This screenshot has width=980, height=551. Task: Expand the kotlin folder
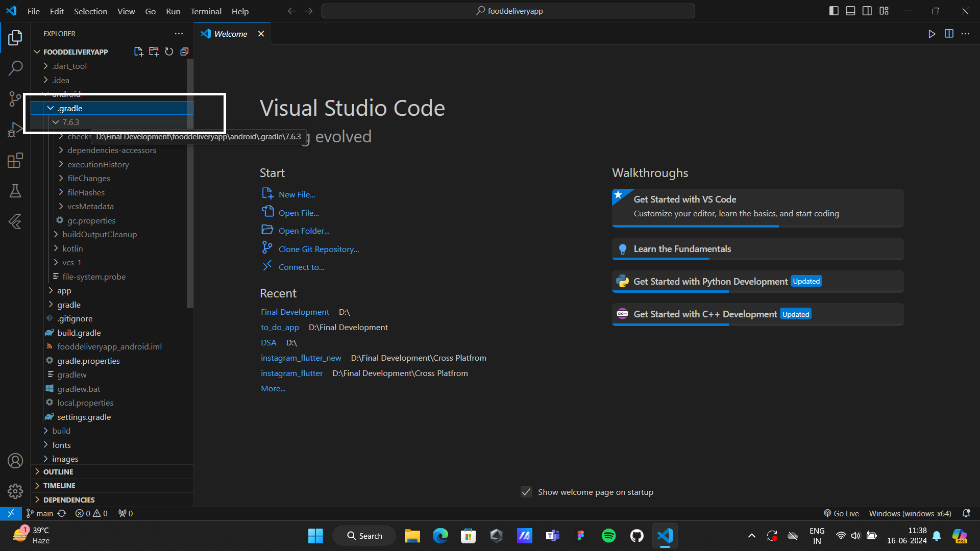pos(72,248)
